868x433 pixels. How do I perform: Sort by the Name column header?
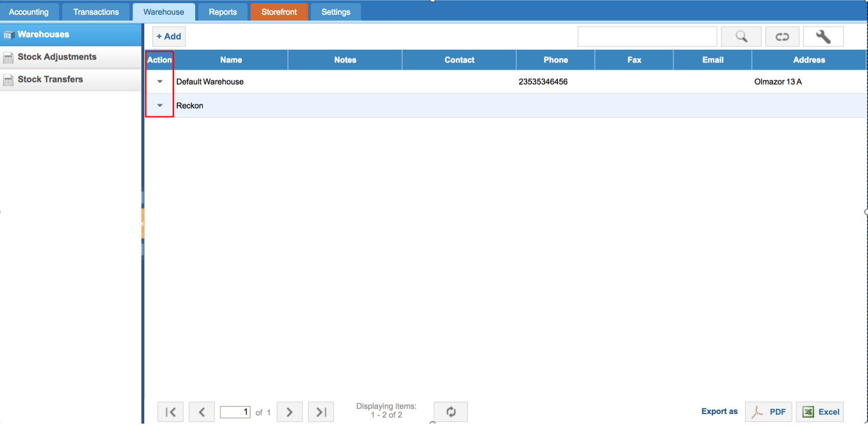click(x=231, y=60)
